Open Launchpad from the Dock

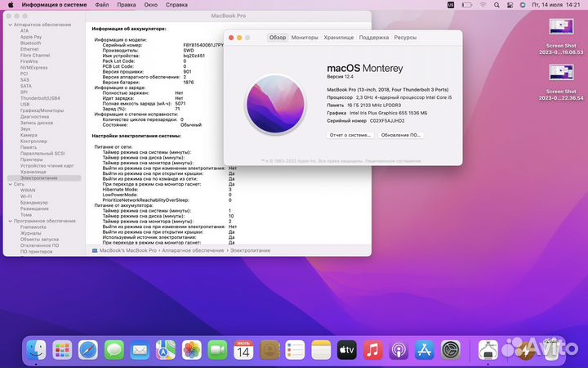(62, 350)
